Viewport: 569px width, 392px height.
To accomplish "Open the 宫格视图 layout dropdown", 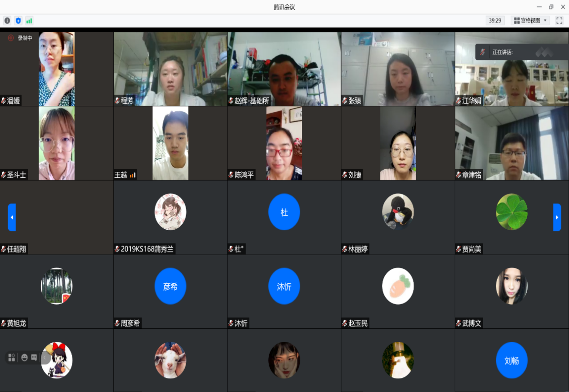I will tap(530, 20).
